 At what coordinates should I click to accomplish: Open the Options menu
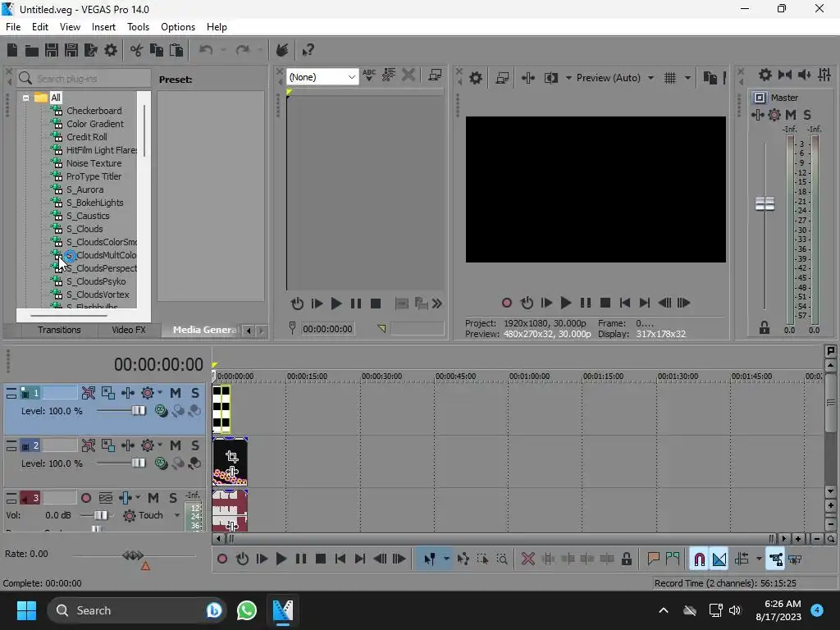[178, 27]
